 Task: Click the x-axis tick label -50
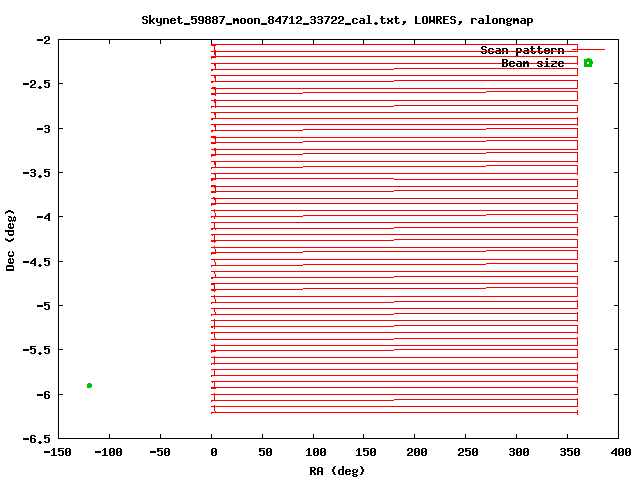tap(160, 452)
